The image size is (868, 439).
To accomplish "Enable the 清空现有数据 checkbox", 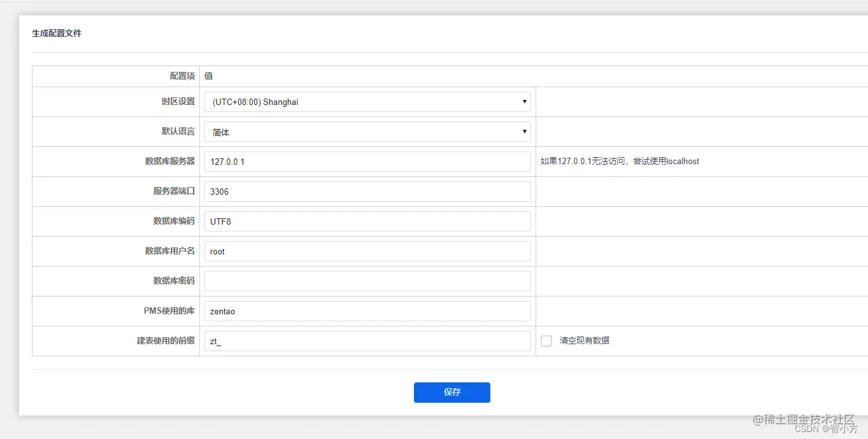I will [546, 341].
